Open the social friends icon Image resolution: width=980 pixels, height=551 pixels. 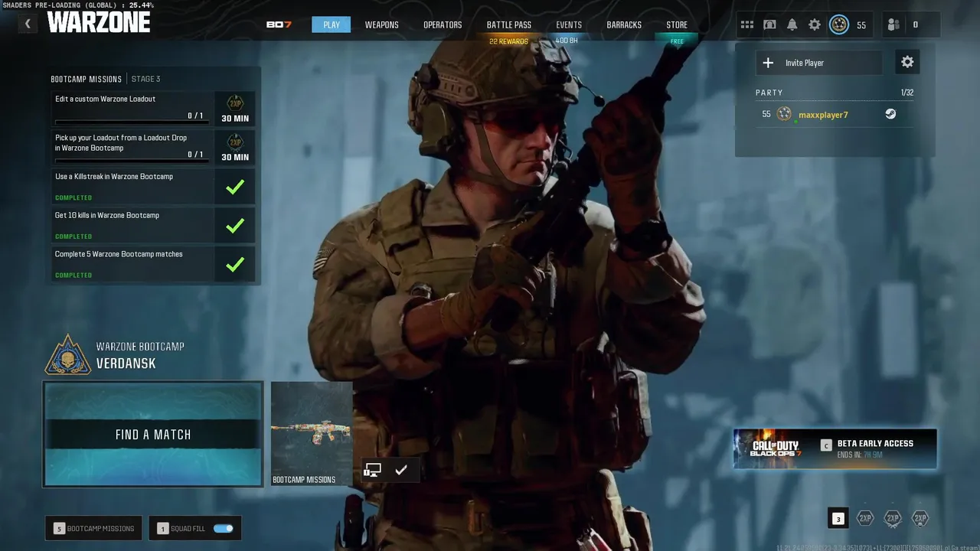tap(893, 24)
